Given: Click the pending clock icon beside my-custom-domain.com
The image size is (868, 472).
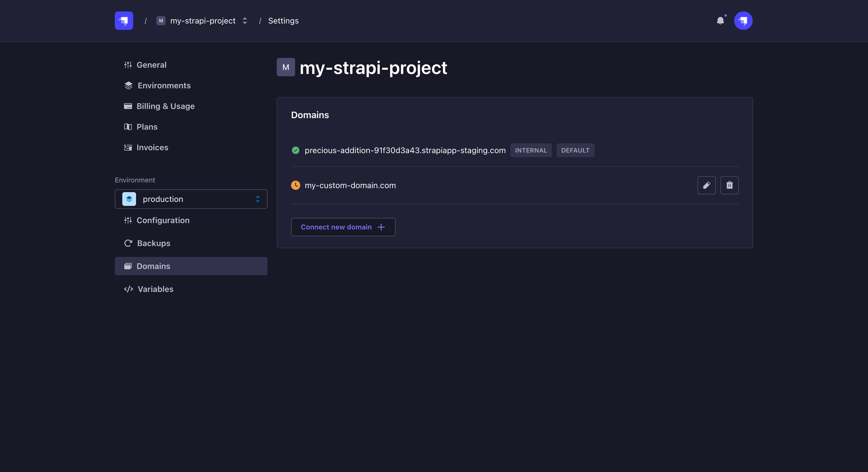Looking at the screenshot, I should (x=296, y=185).
